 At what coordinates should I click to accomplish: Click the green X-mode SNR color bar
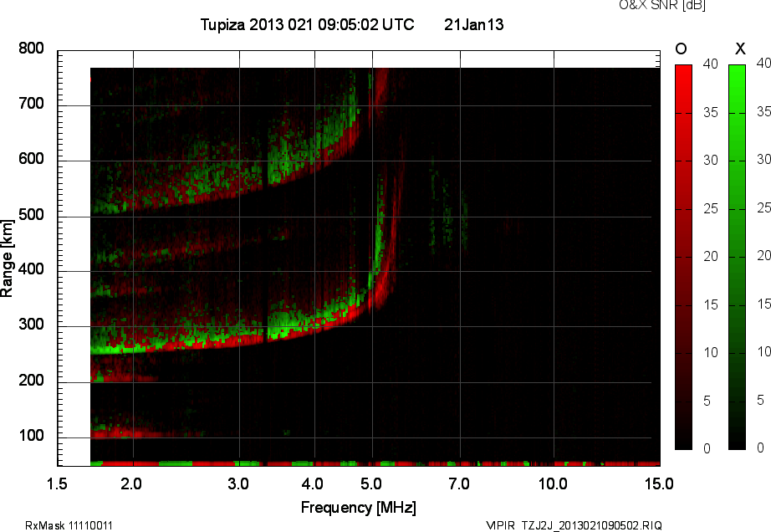737,257
